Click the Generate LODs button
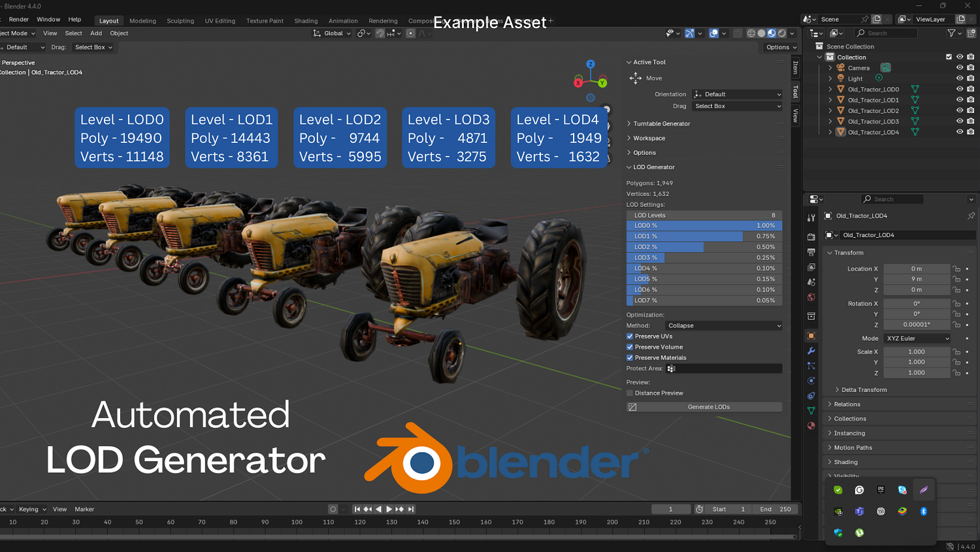 click(704, 407)
